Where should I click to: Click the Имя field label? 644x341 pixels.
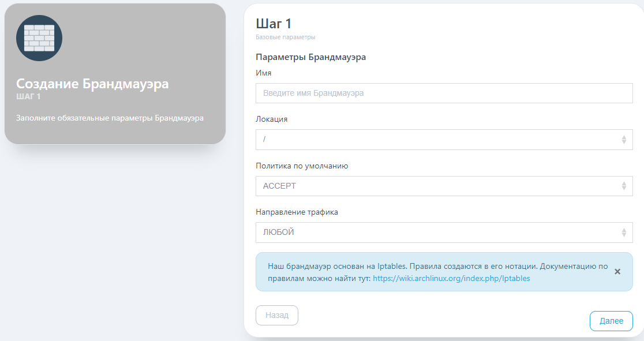264,73
